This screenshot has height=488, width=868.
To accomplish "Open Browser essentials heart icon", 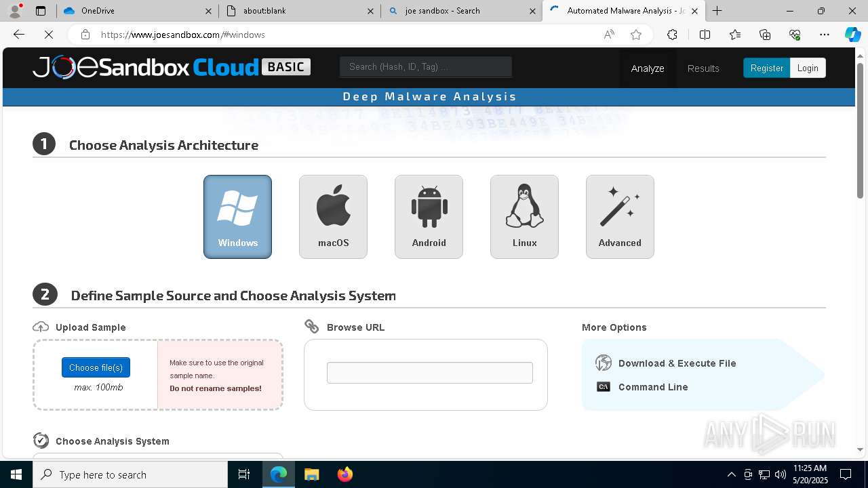I will (x=795, y=35).
